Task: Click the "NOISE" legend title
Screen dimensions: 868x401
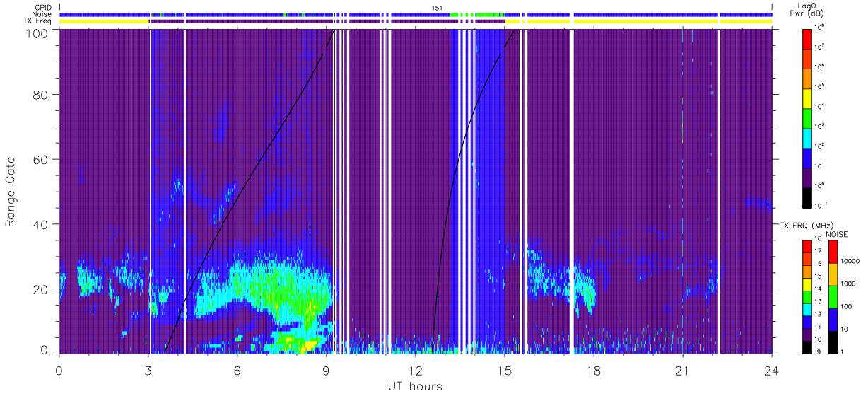Action: coord(838,234)
